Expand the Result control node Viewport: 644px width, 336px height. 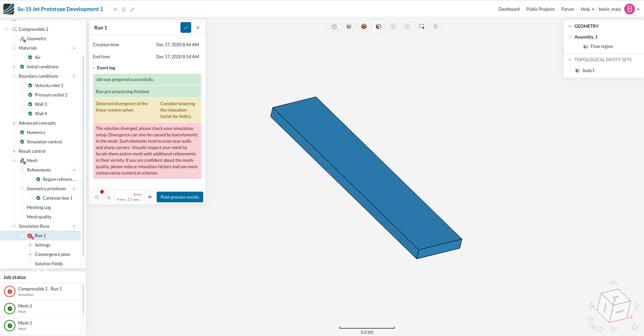tap(14, 151)
